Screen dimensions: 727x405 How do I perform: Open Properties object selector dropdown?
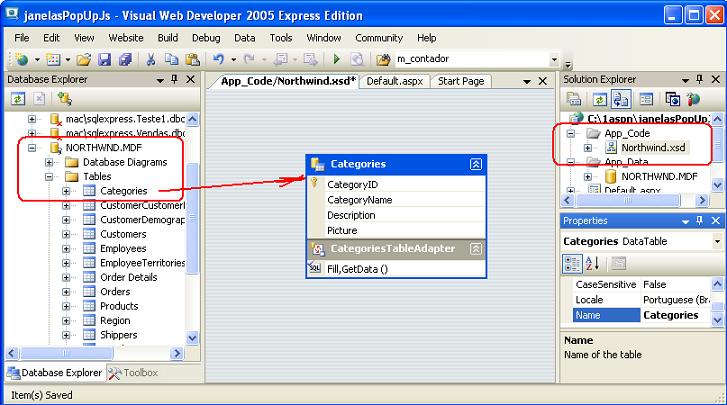pos(717,241)
